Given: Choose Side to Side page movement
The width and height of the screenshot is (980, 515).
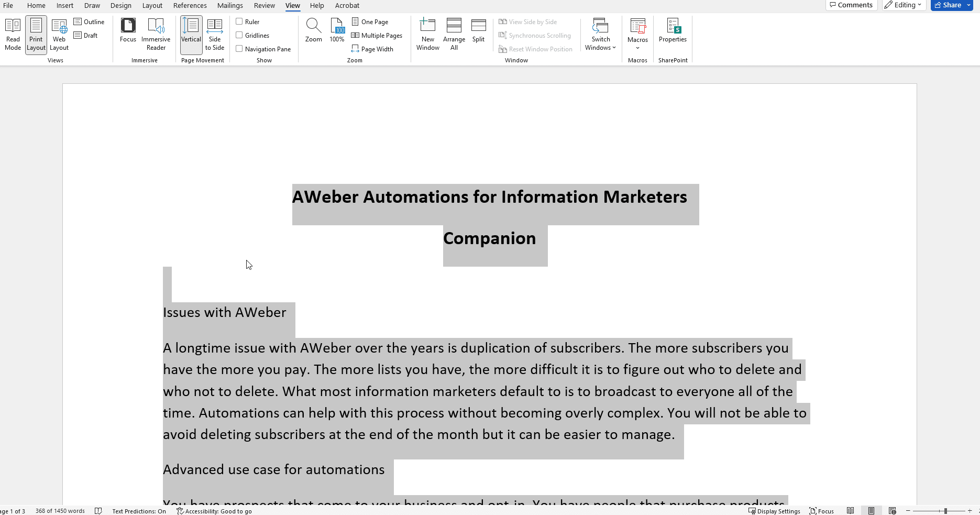Looking at the screenshot, I should tap(215, 35).
